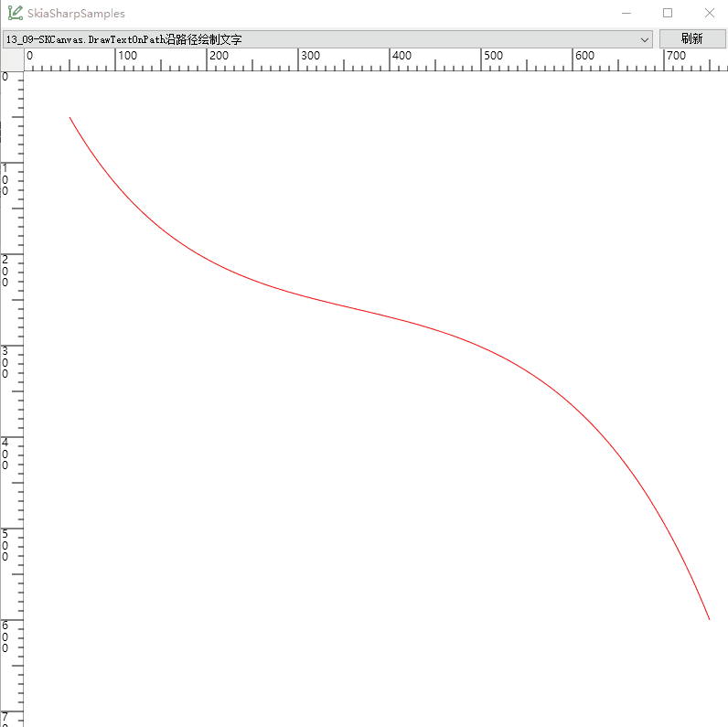728x727 pixels.
Task: Click the 200 label on vertical ruler
Action: pyautogui.click(x=5, y=271)
